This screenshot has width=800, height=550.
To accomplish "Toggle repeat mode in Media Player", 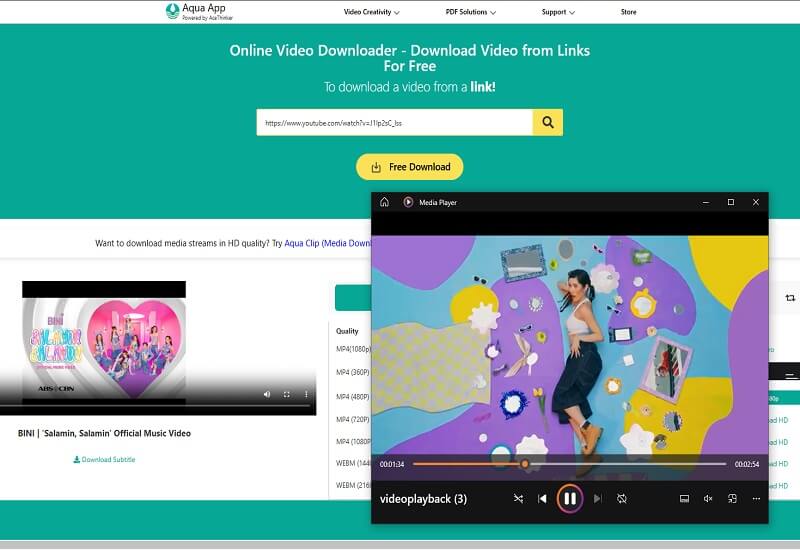I will coord(621,498).
